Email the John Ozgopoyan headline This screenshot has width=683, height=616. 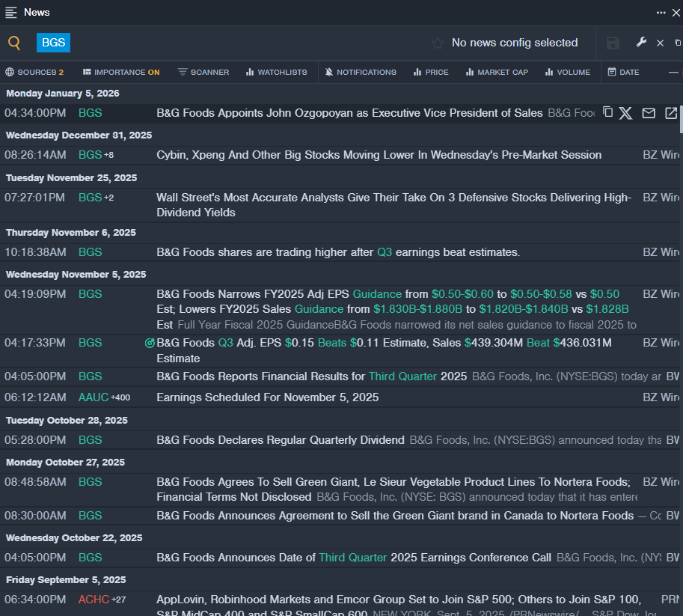coord(649,113)
